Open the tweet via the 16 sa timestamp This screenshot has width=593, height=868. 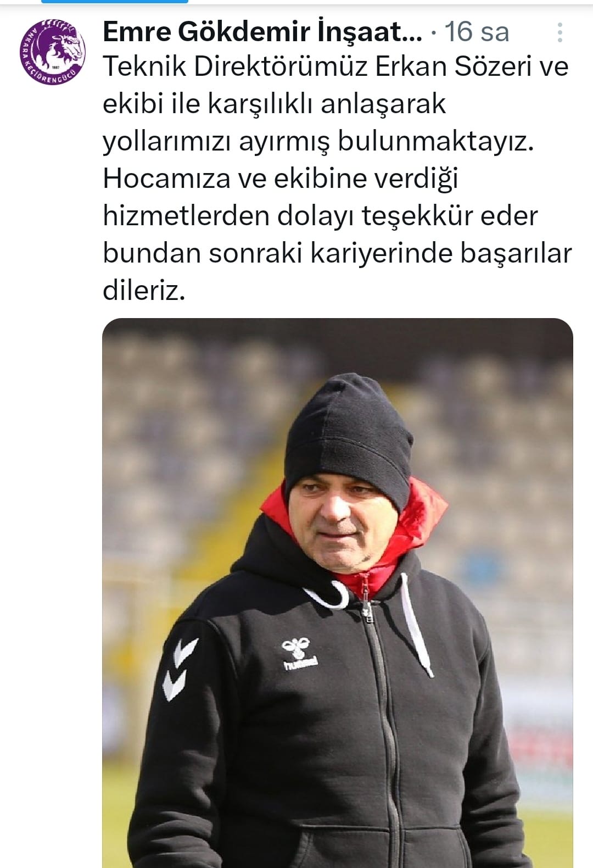coord(477,32)
